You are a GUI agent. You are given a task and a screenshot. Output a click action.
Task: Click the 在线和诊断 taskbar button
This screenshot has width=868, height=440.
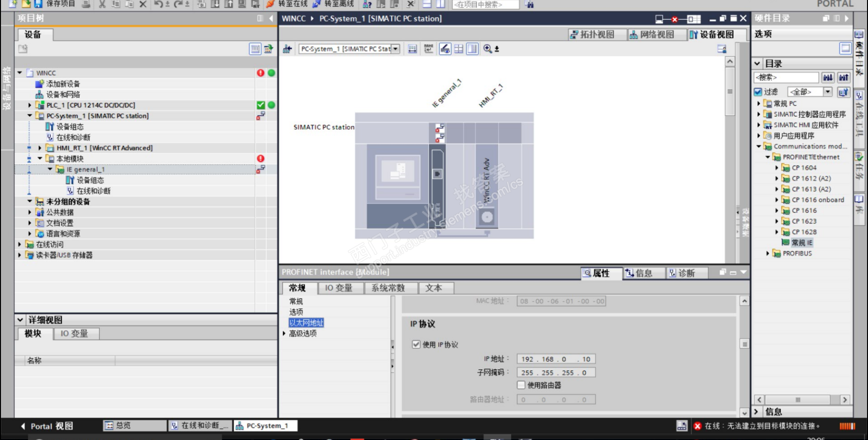pyautogui.click(x=199, y=426)
